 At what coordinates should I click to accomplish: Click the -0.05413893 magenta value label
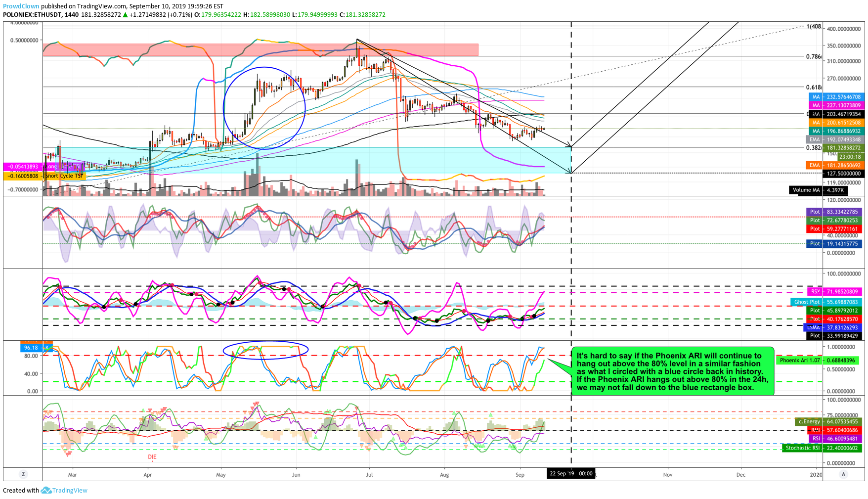tap(23, 167)
